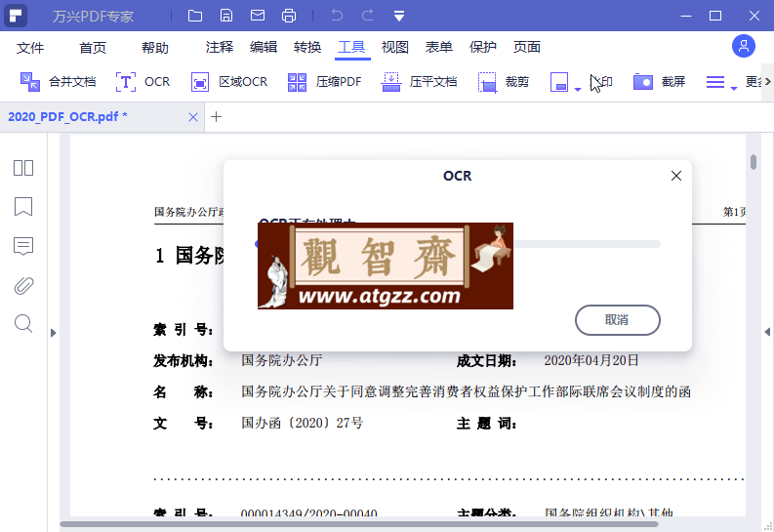Open the user account avatar
This screenshot has width=774, height=532.
744,47
